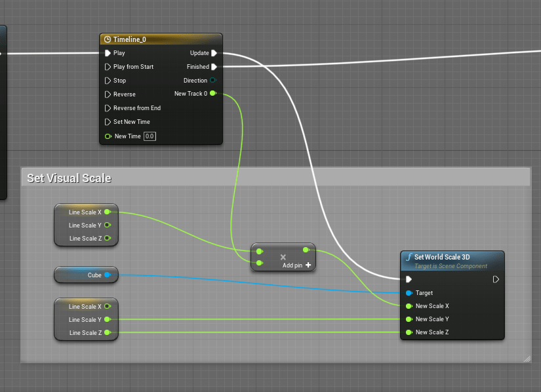Click the Reverse from End pin
This screenshot has height=392, width=541.
click(x=108, y=108)
